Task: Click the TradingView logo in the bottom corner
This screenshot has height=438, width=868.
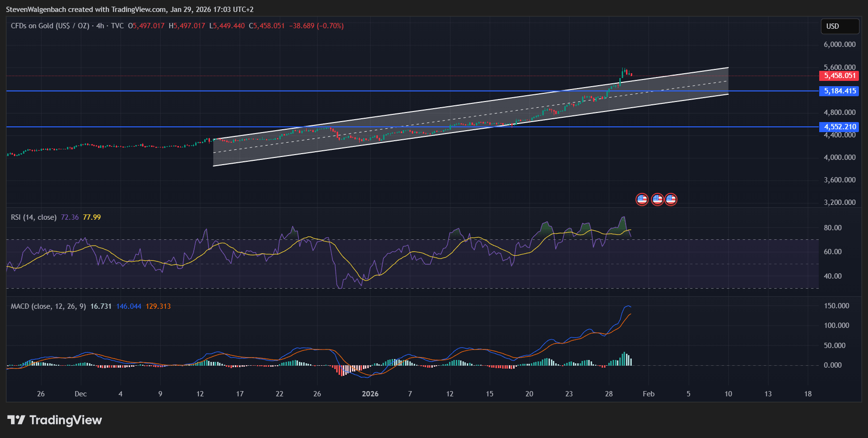Action: point(54,420)
